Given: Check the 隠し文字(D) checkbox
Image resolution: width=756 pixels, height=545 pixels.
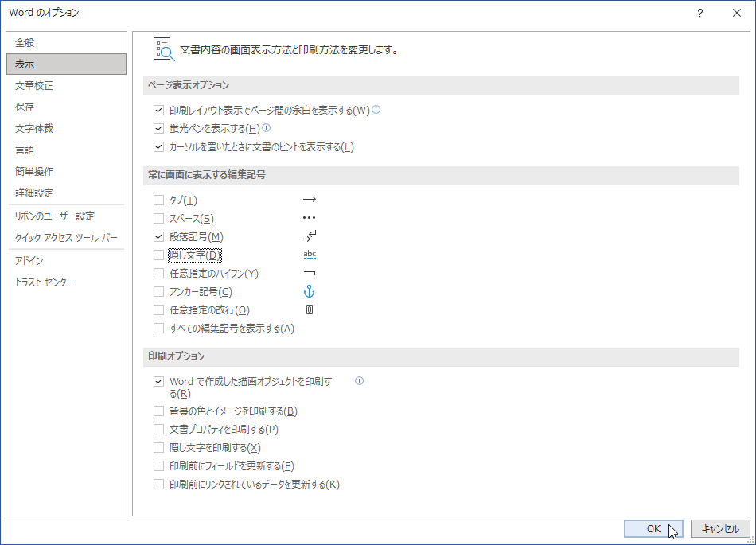Looking at the screenshot, I should coord(158,255).
